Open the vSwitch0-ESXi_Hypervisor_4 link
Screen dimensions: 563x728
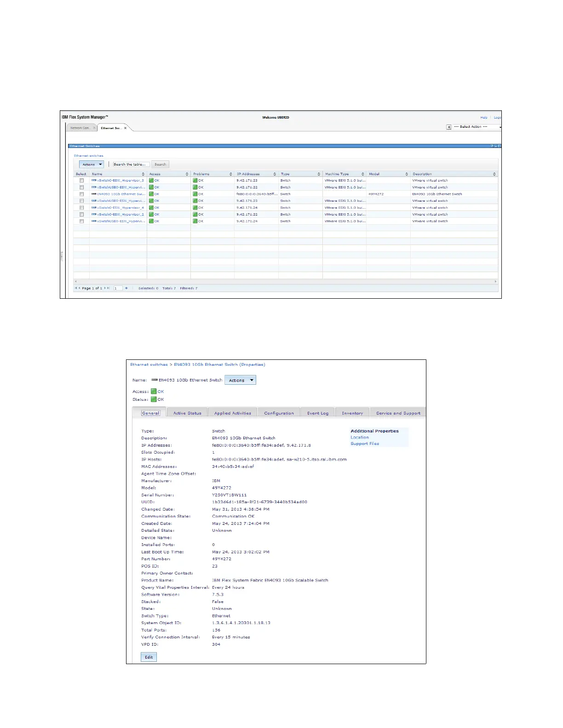(x=121, y=208)
